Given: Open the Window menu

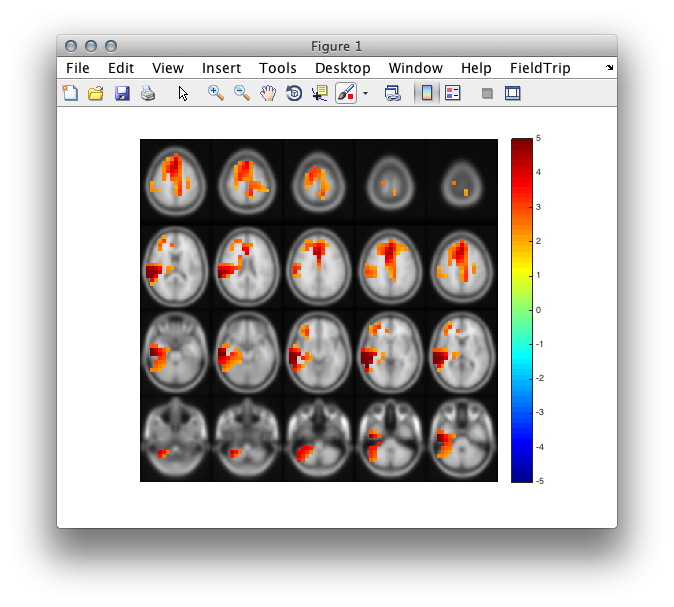Looking at the screenshot, I should point(416,68).
